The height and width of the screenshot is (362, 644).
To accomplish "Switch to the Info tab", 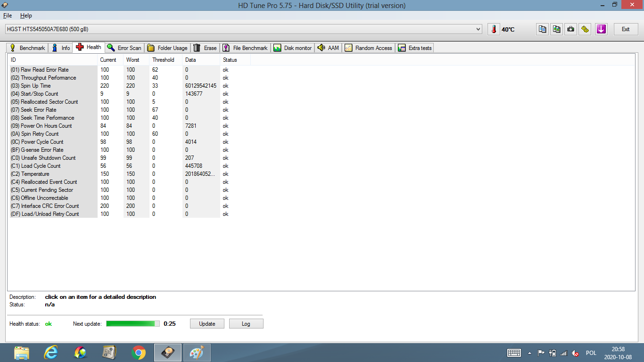I will click(x=61, y=48).
